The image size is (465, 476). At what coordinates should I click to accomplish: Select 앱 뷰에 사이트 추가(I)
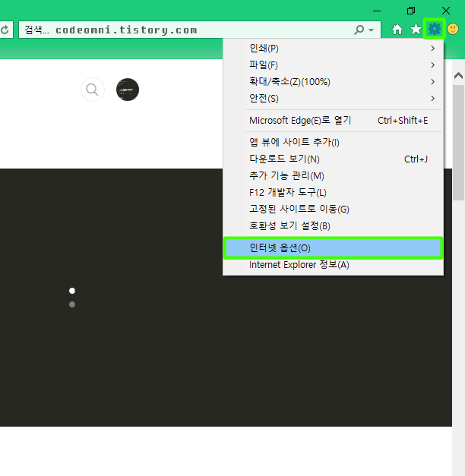tap(333, 142)
